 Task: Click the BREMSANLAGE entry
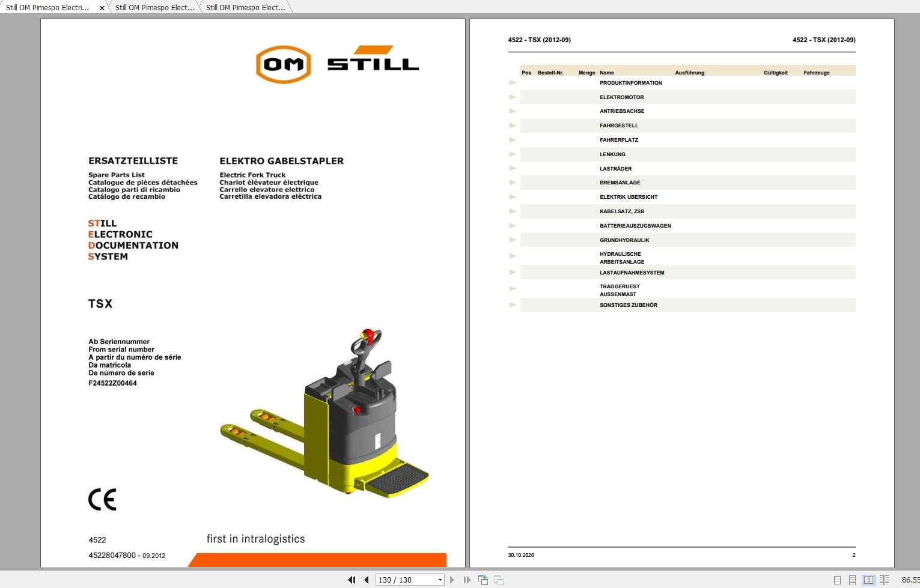point(620,183)
